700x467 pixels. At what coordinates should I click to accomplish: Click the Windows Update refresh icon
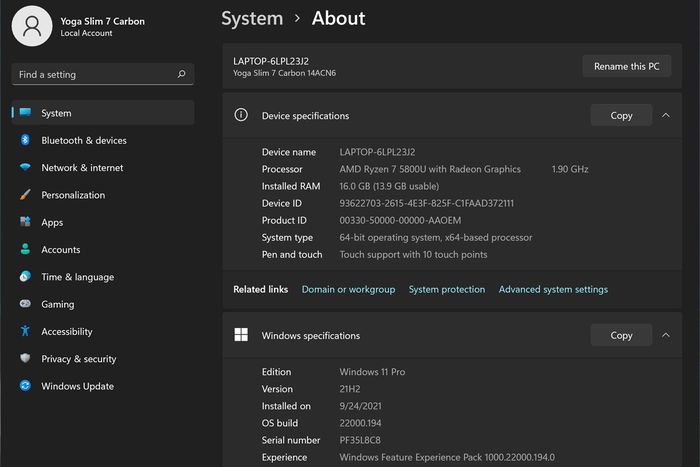click(25, 385)
